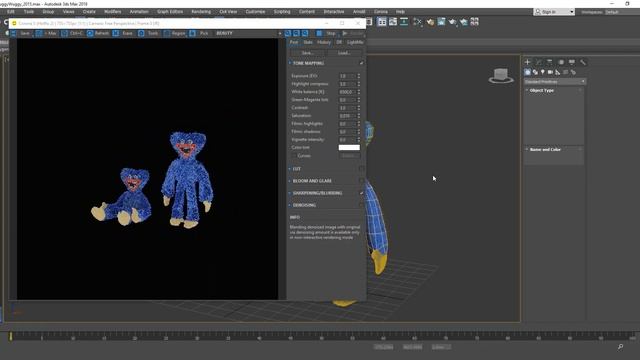The width and height of the screenshot is (640, 360).
Task: Expand the Bloom and Glare section
Action: click(x=290, y=181)
